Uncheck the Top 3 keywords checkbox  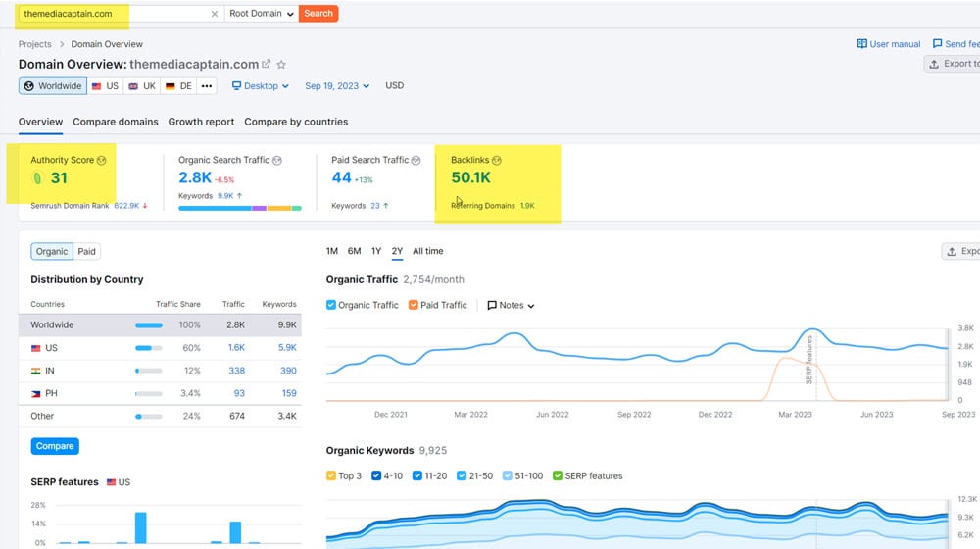click(331, 475)
